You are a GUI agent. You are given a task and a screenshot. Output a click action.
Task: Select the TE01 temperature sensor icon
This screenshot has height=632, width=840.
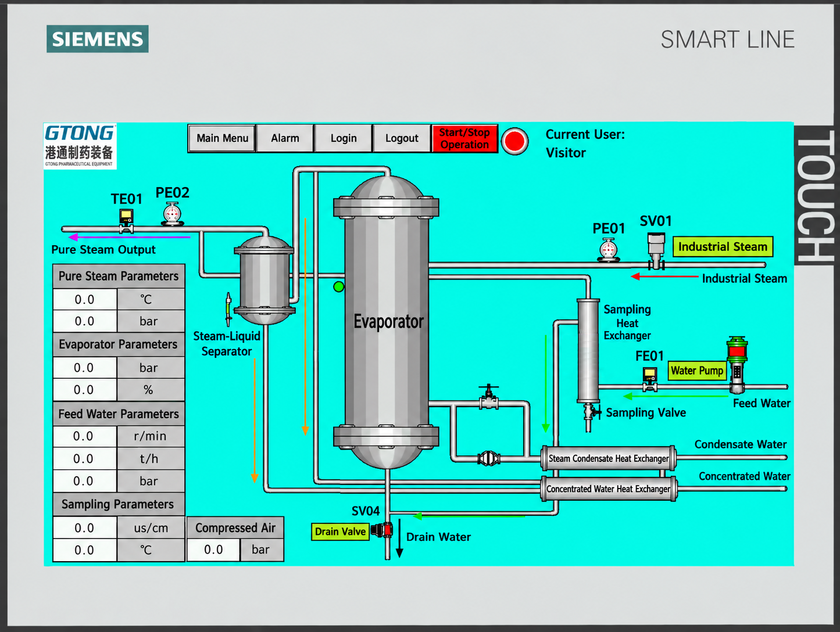point(126,221)
